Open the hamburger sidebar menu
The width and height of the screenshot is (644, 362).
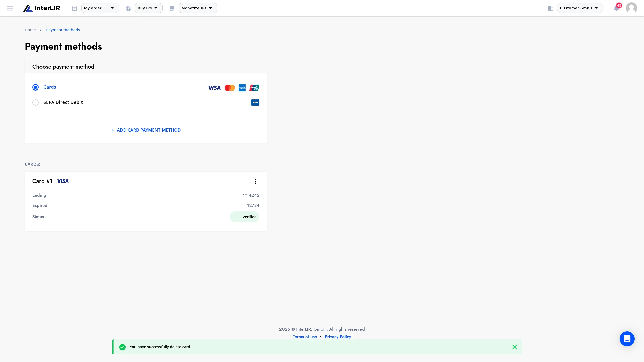click(10, 8)
